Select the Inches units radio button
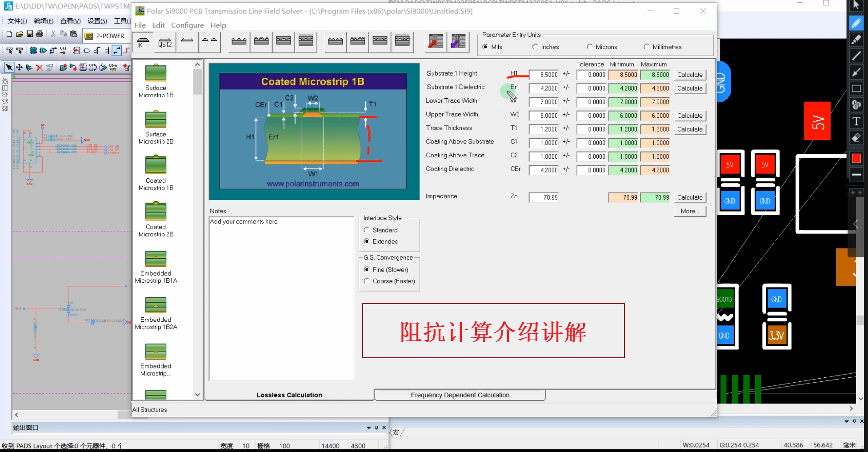868x452 pixels. point(535,47)
